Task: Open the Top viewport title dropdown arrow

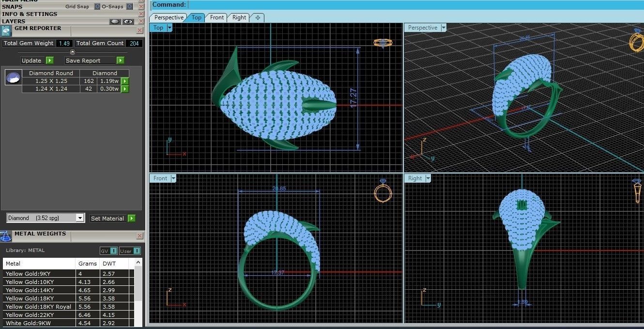Action: tap(169, 28)
